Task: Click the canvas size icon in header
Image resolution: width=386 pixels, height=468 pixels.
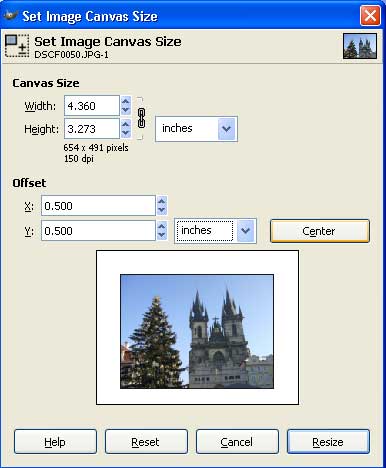Action: click(x=17, y=46)
